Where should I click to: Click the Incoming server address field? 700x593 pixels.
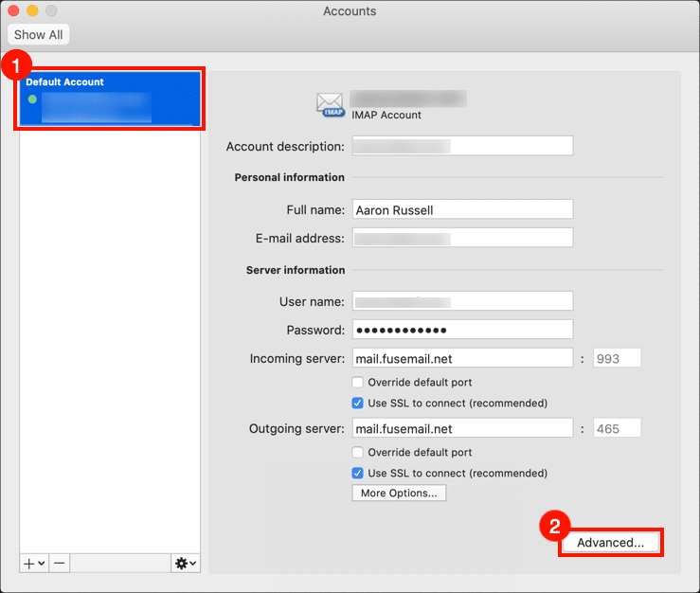coord(462,358)
